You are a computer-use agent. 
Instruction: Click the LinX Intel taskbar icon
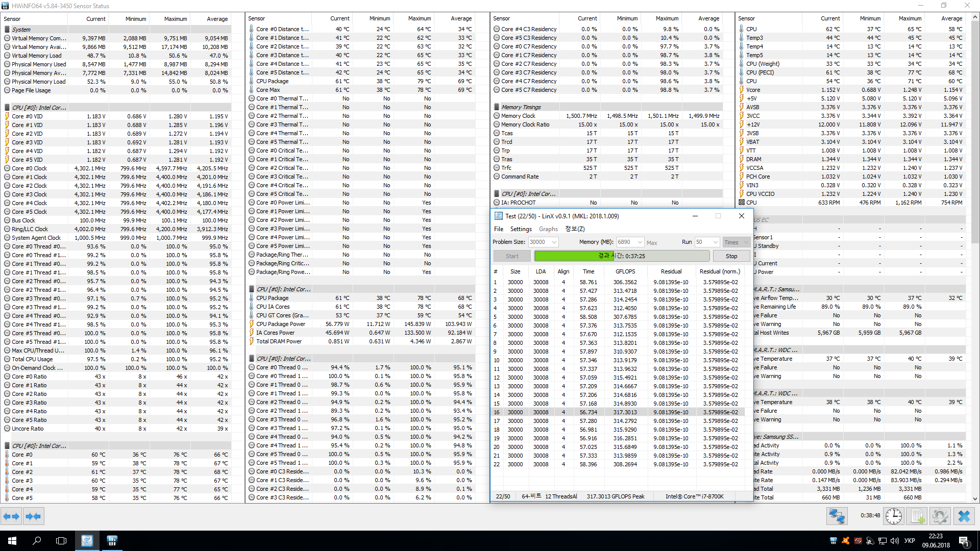point(87,540)
